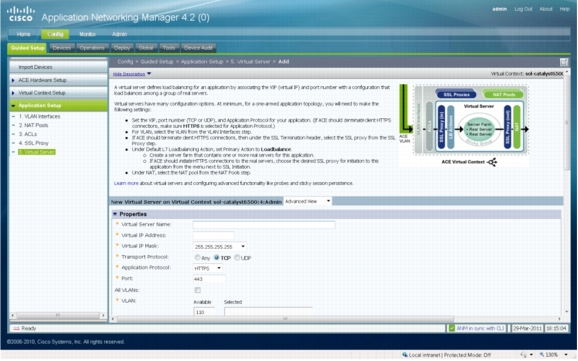Click the ANM in sync checkmark icon

coord(451,328)
